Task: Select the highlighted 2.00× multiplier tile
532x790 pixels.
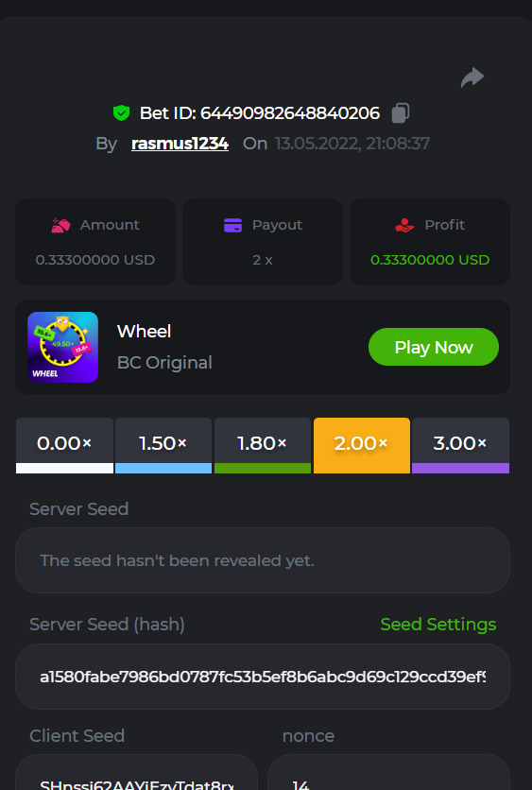Action: pos(362,445)
